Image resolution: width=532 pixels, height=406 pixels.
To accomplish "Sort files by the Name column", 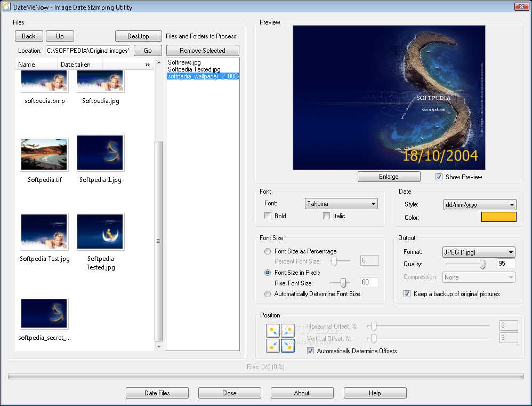I will (x=36, y=64).
